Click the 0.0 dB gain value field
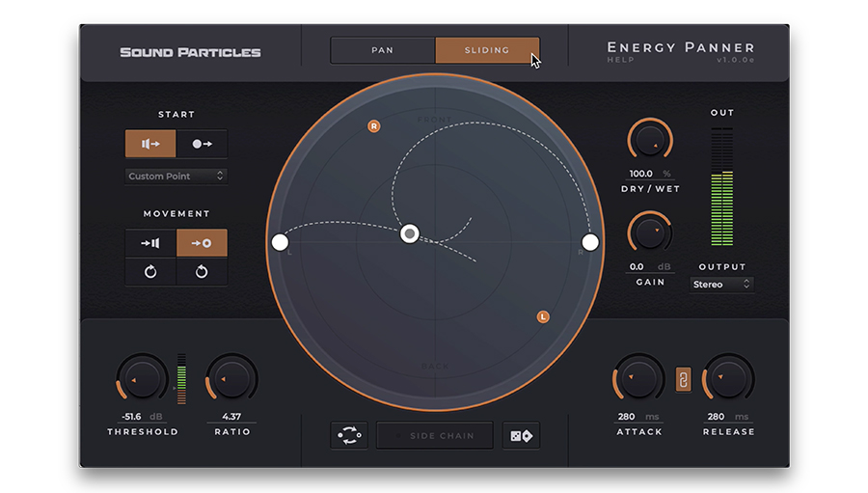This screenshot has height=493, width=868. (650, 267)
